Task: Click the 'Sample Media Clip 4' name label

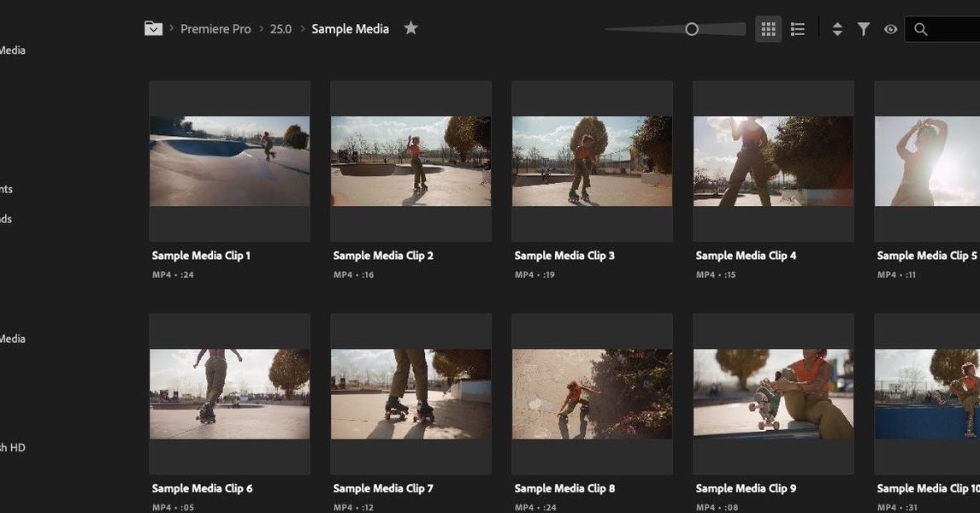Action: click(746, 256)
